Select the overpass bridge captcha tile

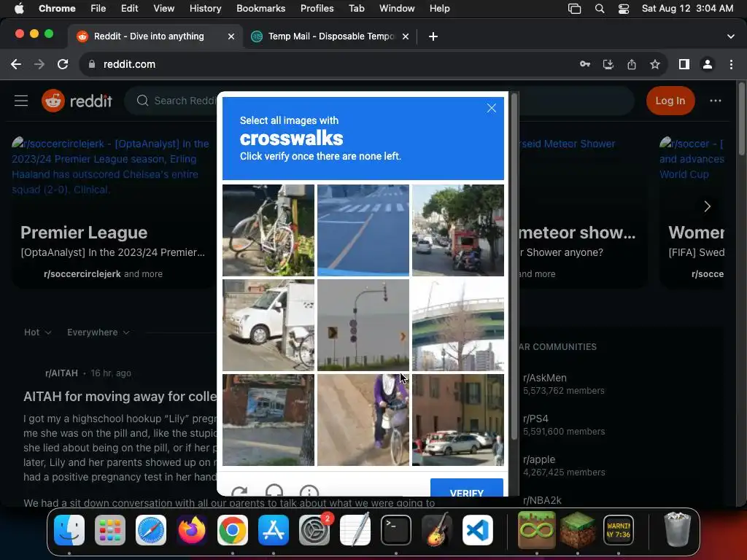pos(458,325)
